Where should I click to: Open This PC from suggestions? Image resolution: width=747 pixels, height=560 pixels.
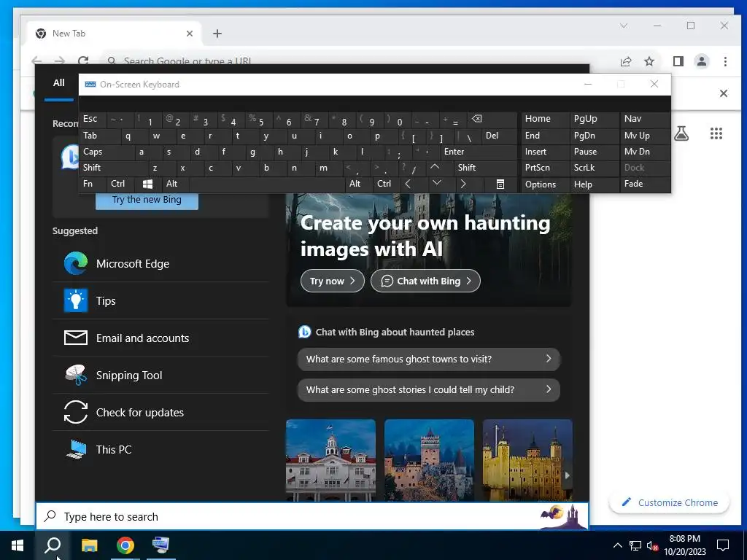click(160, 449)
